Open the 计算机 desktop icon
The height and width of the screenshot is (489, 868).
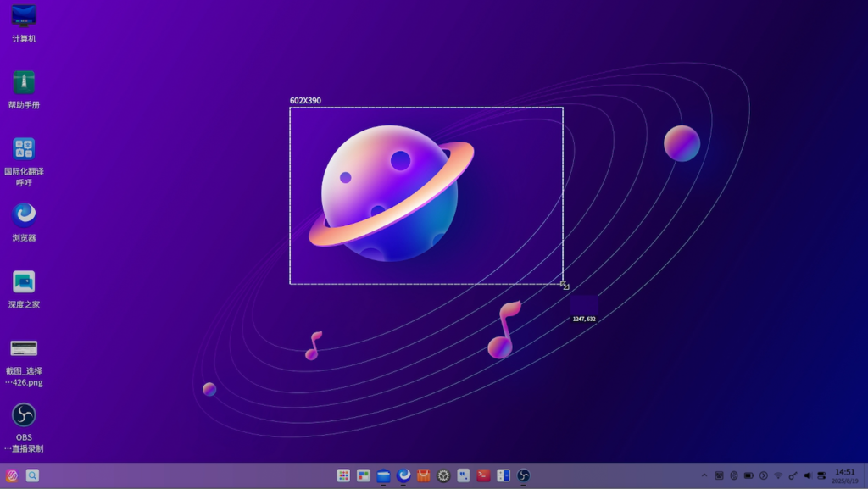(24, 17)
